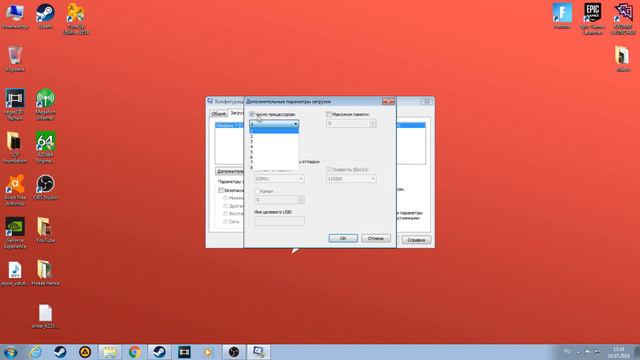Choose 2 processors in the dropdown list
This screenshot has height=360, width=640.
click(274, 136)
